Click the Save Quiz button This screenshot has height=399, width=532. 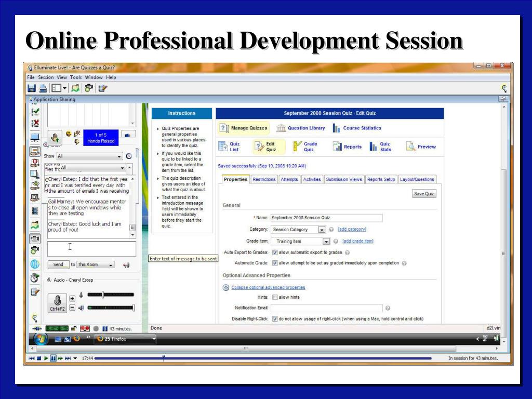tap(423, 193)
